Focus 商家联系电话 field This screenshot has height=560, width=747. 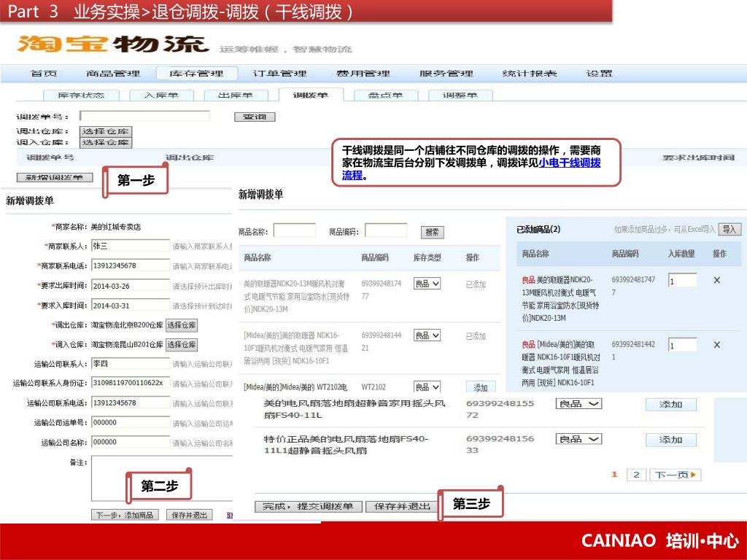(x=131, y=265)
